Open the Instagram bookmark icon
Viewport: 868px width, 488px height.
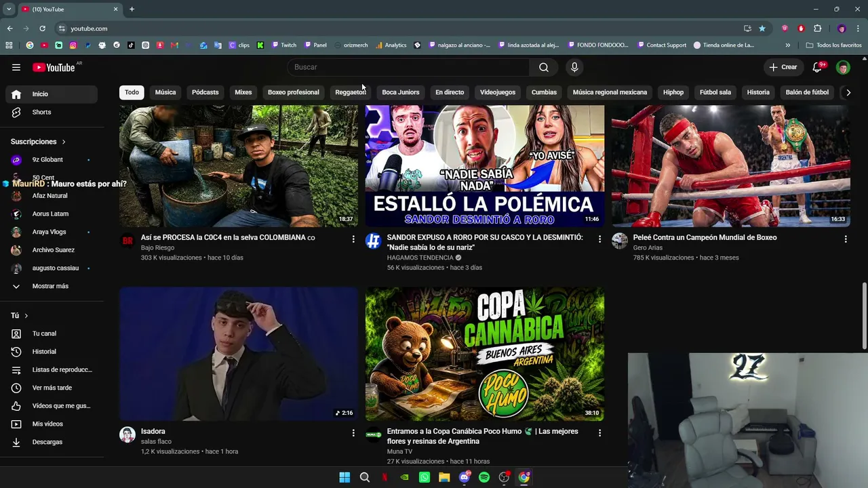click(x=73, y=45)
